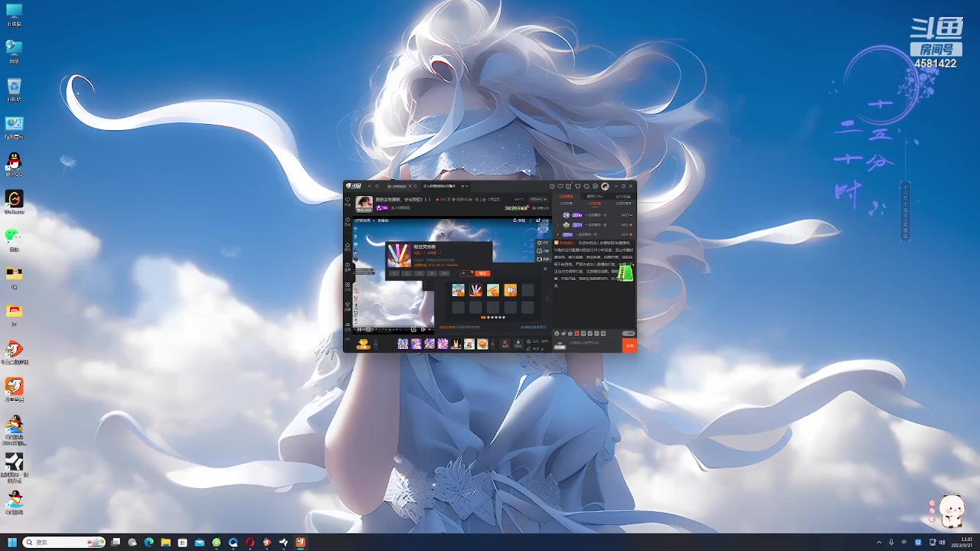Viewport: 980px width, 551px height.
Task: Click 小窗 mini window option beside video
Action: pos(543,250)
